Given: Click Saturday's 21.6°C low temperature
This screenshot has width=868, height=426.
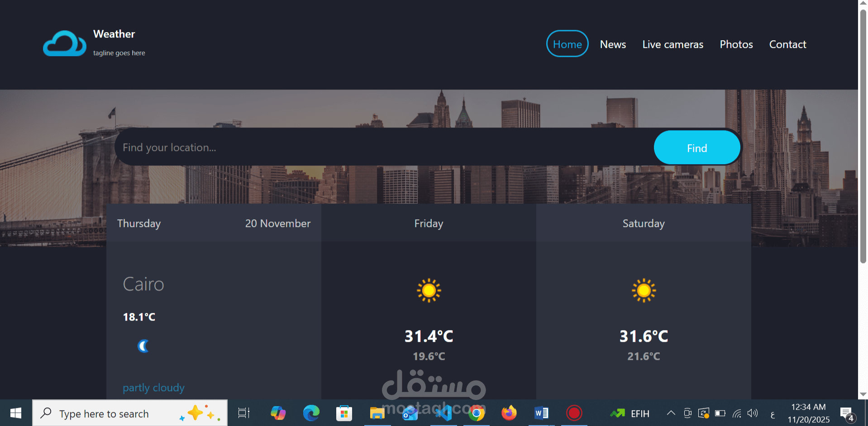Looking at the screenshot, I should pos(644,356).
